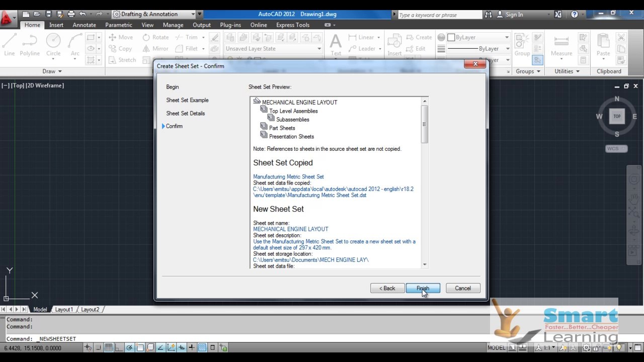Open the Parametric ribbon tab
644x362 pixels.
[119, 25]
